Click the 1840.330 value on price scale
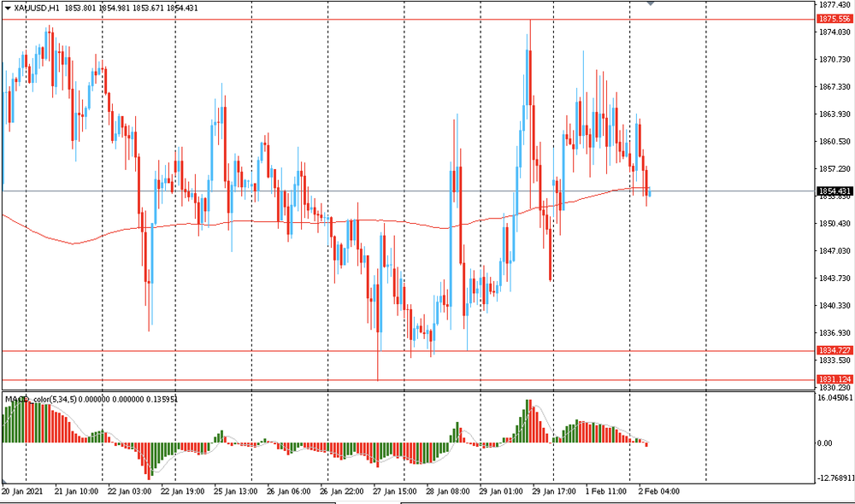Image resolution: width=855 pixels, height=504 pixels. click(x=833, y=306)
